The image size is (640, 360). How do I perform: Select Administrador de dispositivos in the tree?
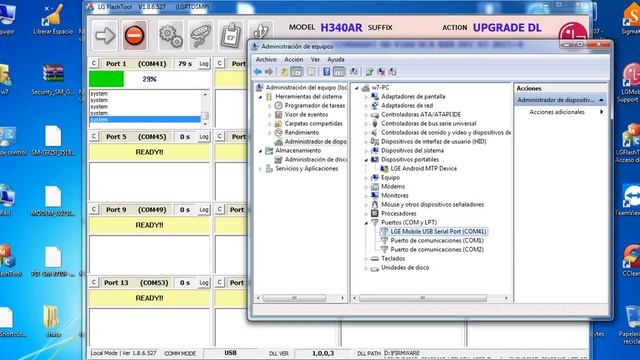(315, 141)
